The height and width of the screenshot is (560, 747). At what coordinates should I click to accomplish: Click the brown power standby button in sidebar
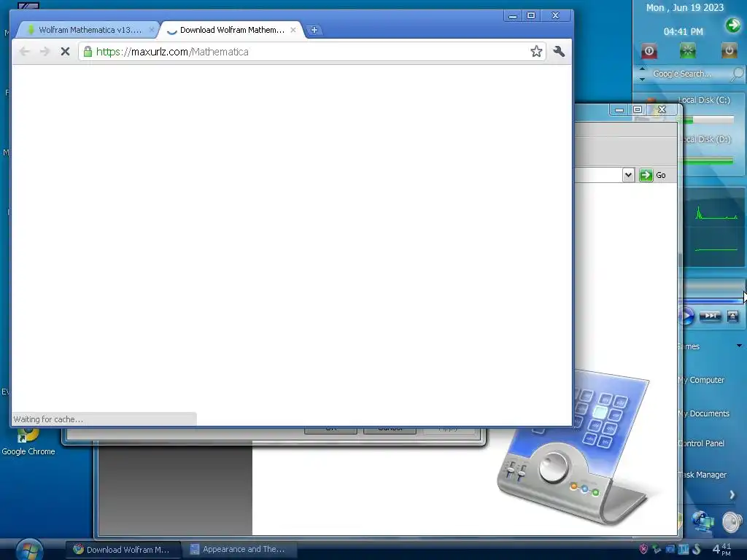729,50
